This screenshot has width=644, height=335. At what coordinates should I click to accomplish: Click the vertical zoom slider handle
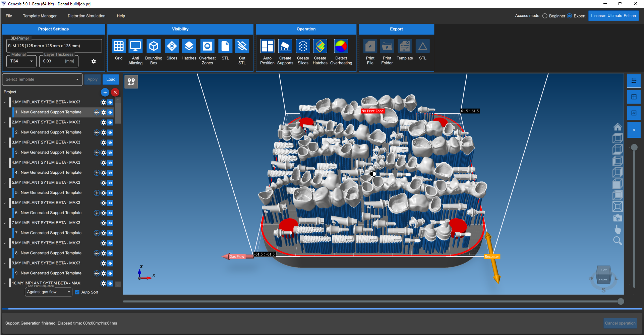(x=634, y=148)
